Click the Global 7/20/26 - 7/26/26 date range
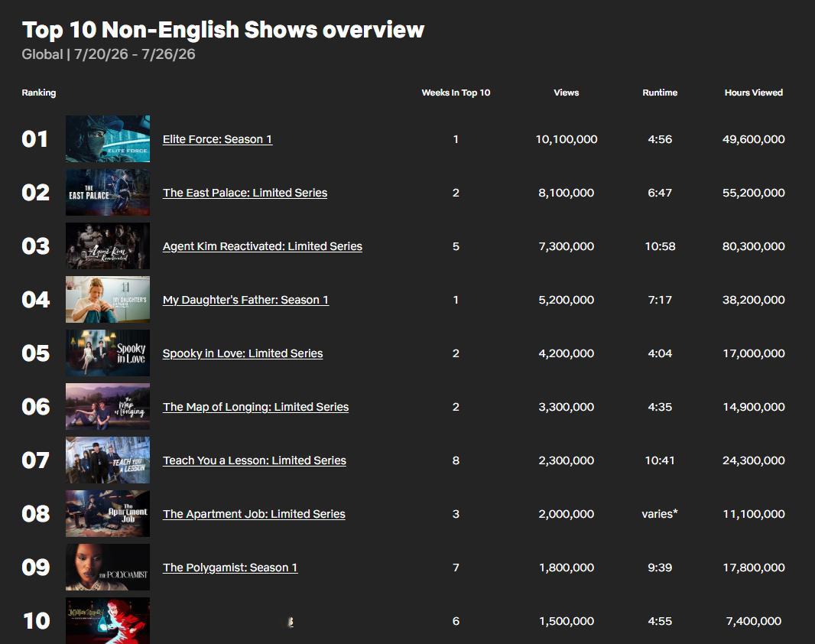This screenshot has height=644, width=815. (x=109, y=54)
